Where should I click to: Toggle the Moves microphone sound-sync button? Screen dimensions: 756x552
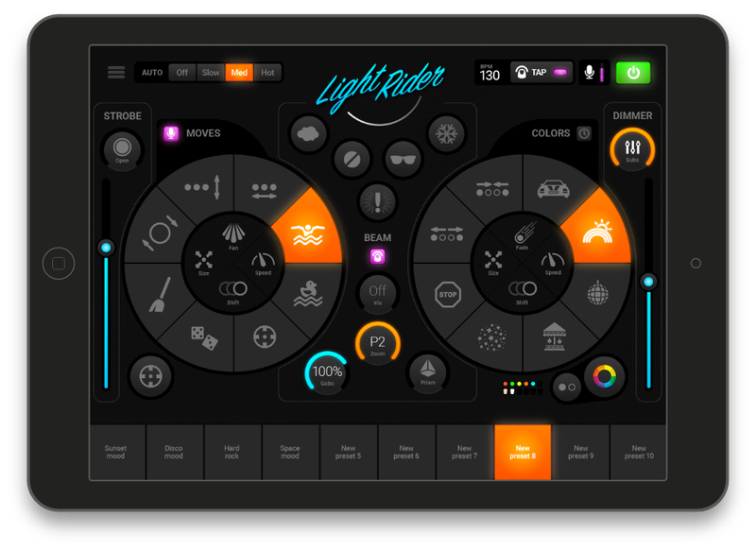pyautogui.click(x=171, y=133)
